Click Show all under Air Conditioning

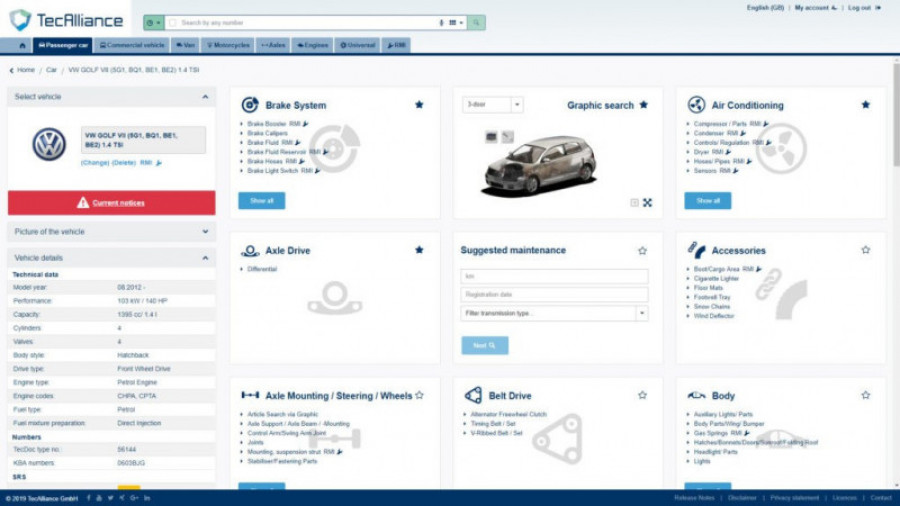pos(708,201)
